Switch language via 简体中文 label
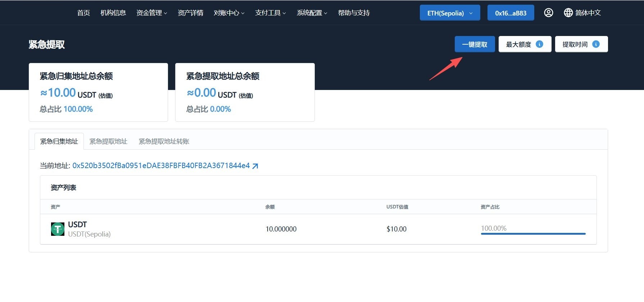The image size is (644, 302). (588, 13)
